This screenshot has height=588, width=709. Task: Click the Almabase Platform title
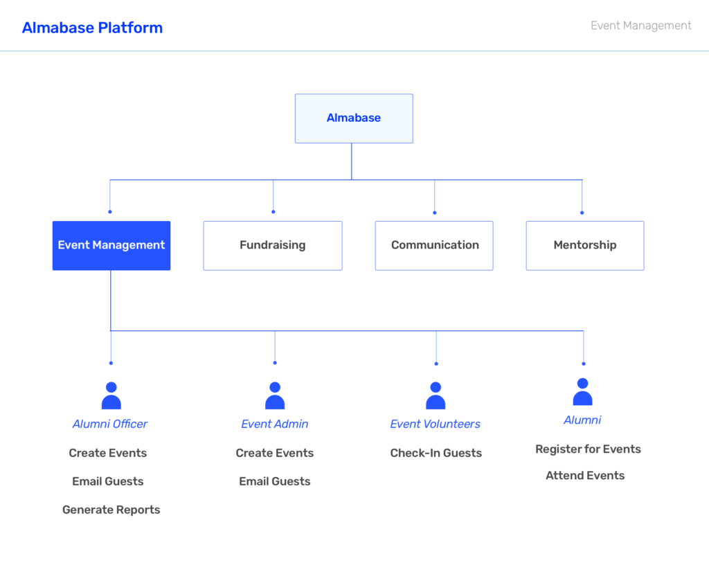92,28
